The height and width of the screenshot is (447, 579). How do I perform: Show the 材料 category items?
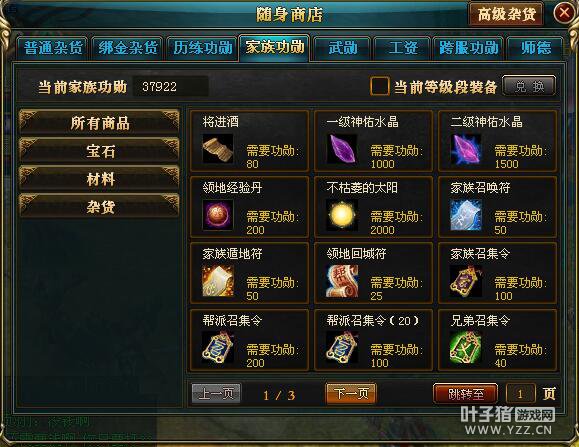pyautogui.click(x=100, y=179)
